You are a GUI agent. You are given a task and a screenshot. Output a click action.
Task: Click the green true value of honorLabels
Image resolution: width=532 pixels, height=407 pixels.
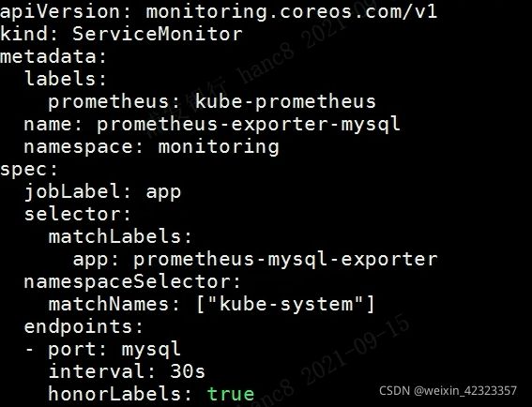231,394
